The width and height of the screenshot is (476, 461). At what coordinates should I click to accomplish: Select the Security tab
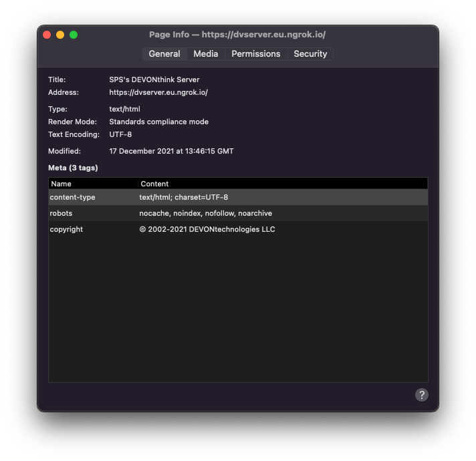coord(310,54)
